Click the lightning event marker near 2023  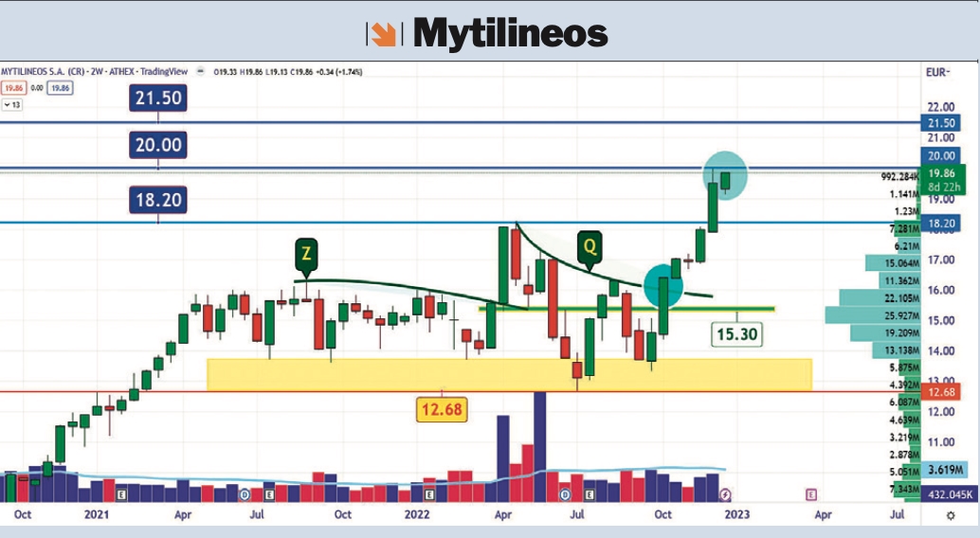tap(725, 494)
